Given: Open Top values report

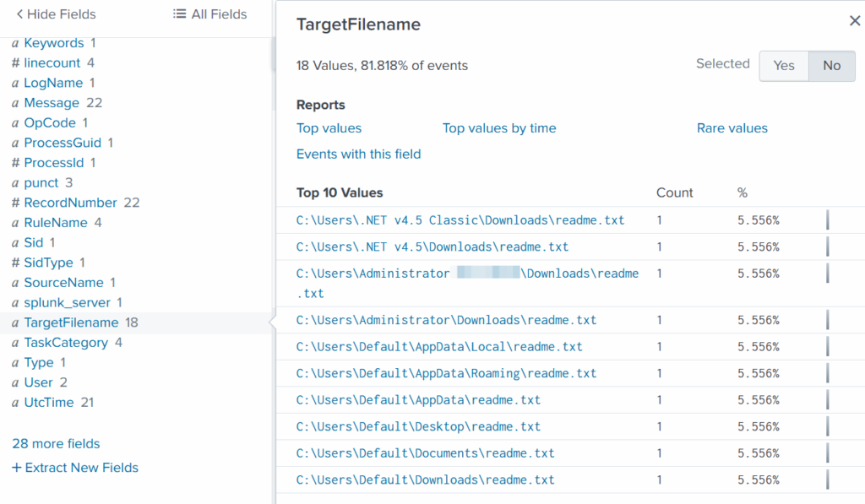Looking at the screenshot, I should tap(329, 128).
